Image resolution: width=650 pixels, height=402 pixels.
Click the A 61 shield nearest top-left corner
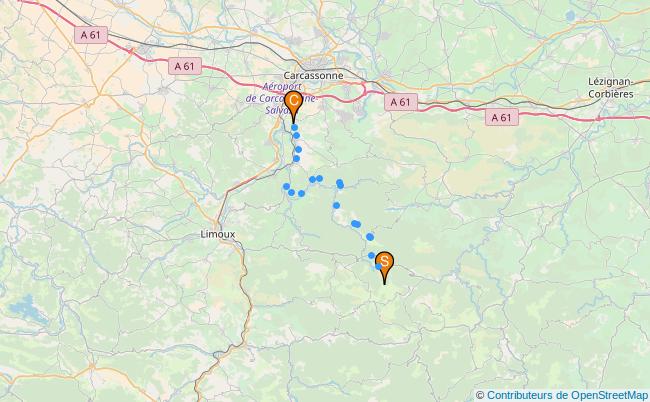(91, 35)
